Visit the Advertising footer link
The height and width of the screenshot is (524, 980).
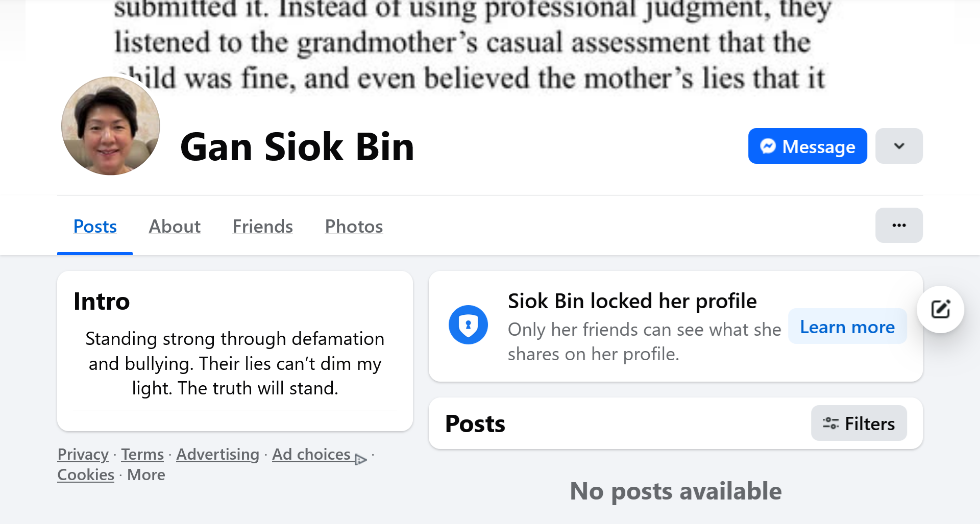click(x=217, y=454)
